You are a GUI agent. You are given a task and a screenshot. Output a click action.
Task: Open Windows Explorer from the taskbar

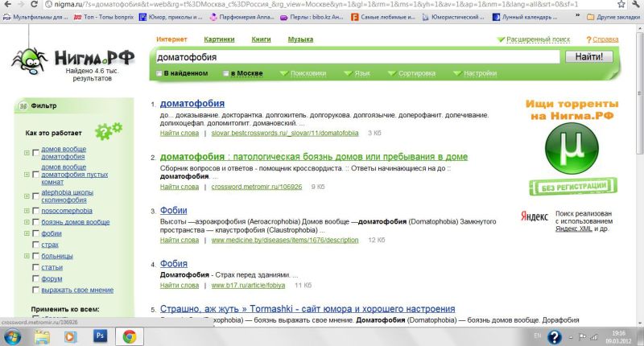pos(42,337)
